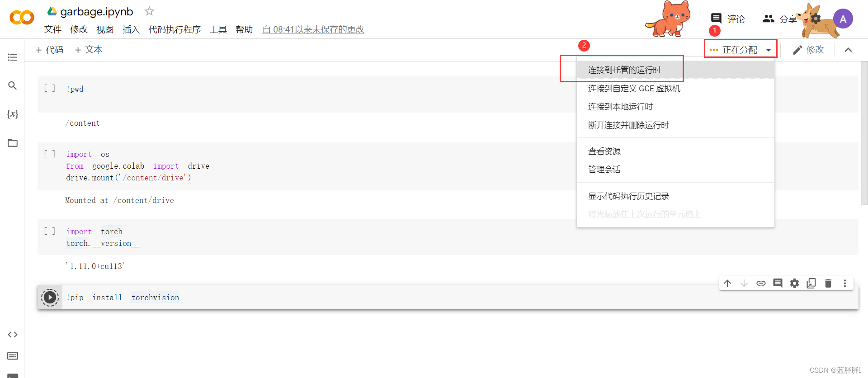Select 断开连接并删除运行时
This screenshot has width=868, height=378.
click(x=675, y=125)
